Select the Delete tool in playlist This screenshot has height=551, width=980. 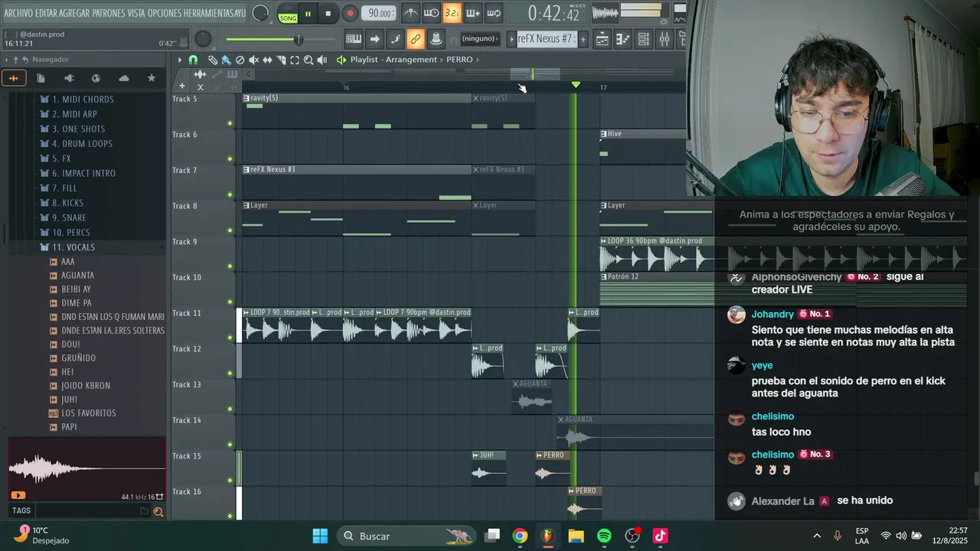[x=240, y=60]
